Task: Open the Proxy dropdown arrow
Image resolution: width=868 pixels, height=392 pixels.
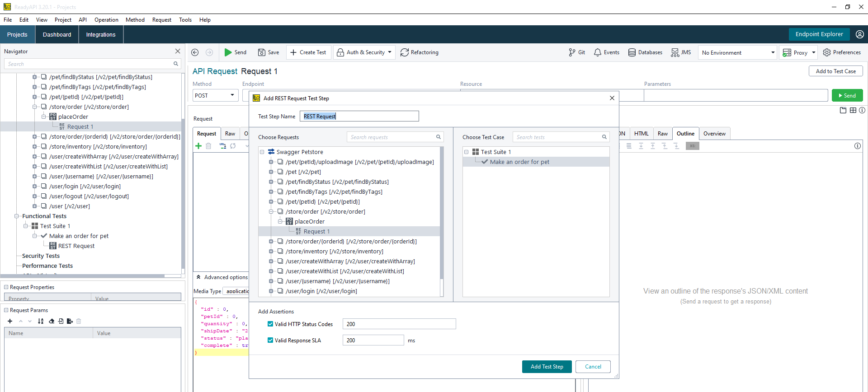Action: pyautogui.click(x=814, y=52)
